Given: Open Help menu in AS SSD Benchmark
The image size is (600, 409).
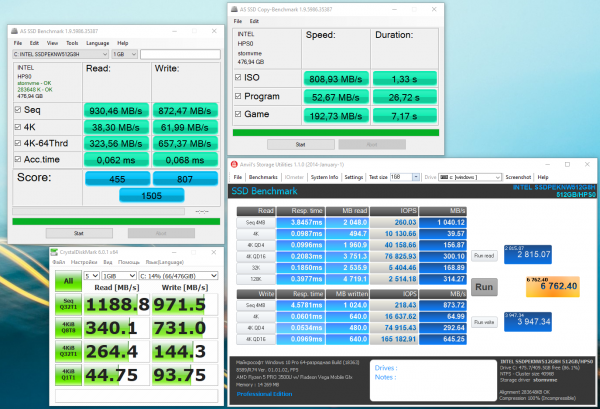Looking at the screenshot, I should tap(122, 43).
